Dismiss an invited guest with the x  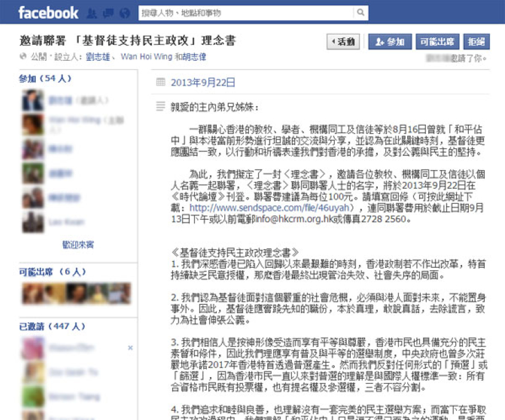(x=130, y=347)
